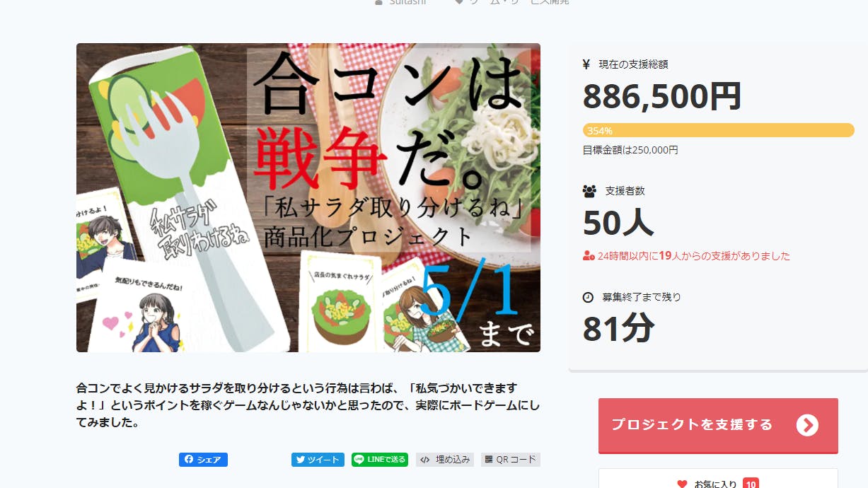Click the Twitter tweet button
868x488 pixels.
coord(318,460)
